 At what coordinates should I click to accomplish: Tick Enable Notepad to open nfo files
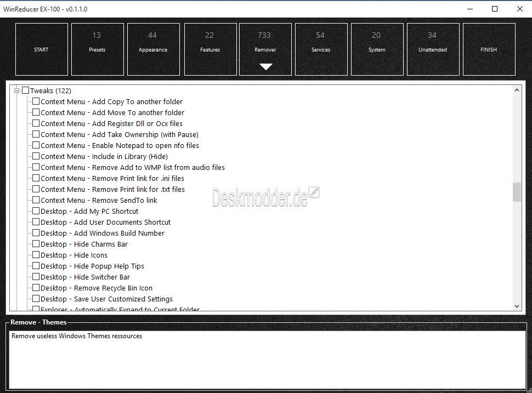point(36,145)
